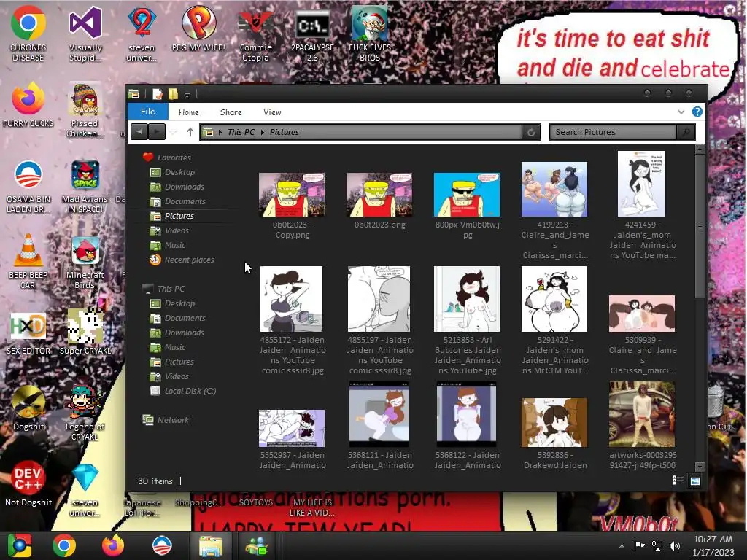Screen dimensions: 747x560
Task: Expand the ribbon with the chevron
Action: click(681, 112)
